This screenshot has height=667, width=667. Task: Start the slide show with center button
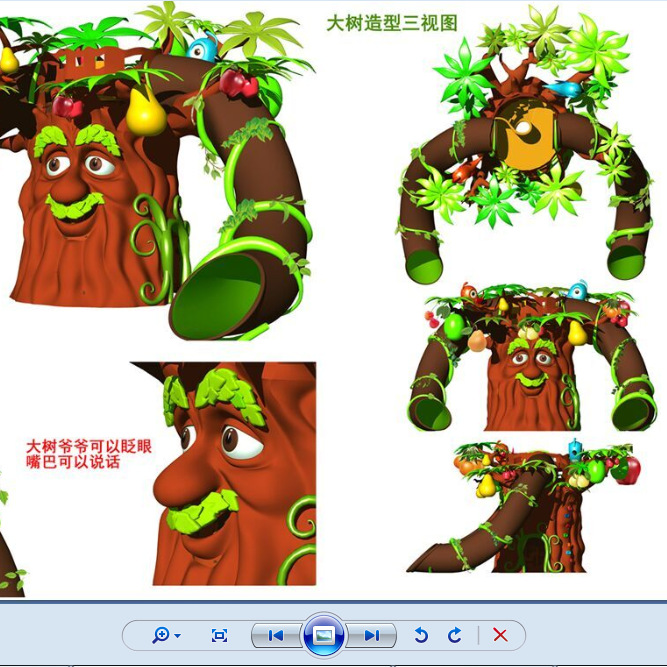pos(324,636)
